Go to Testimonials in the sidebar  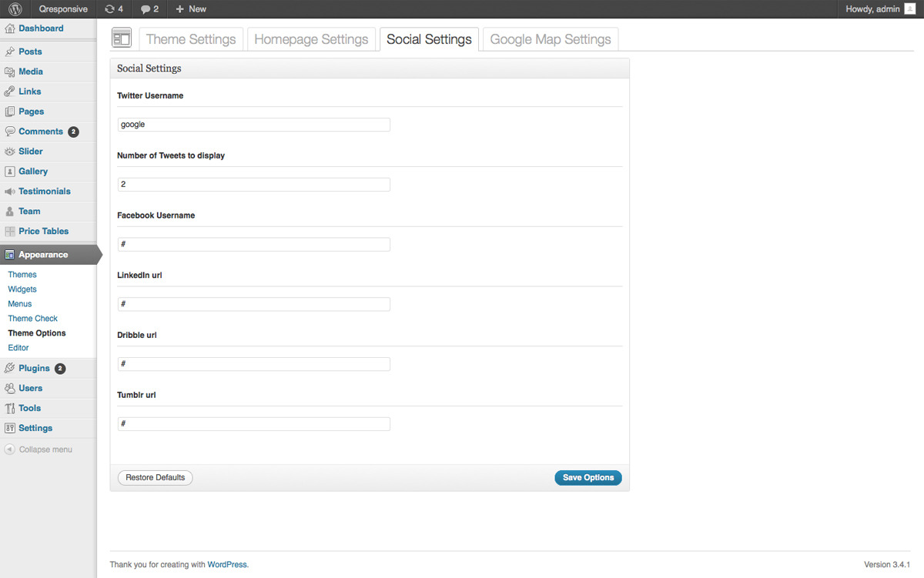44,192
